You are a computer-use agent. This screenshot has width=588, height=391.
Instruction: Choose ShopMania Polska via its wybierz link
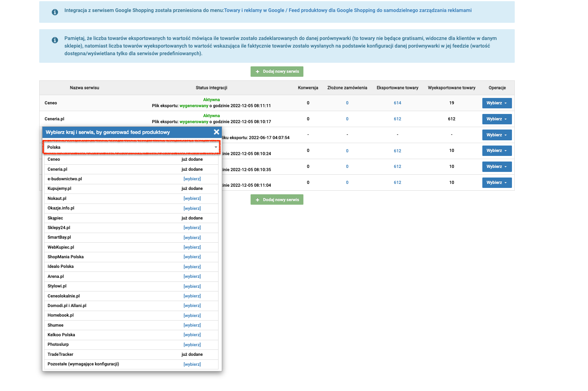(192, 257)
